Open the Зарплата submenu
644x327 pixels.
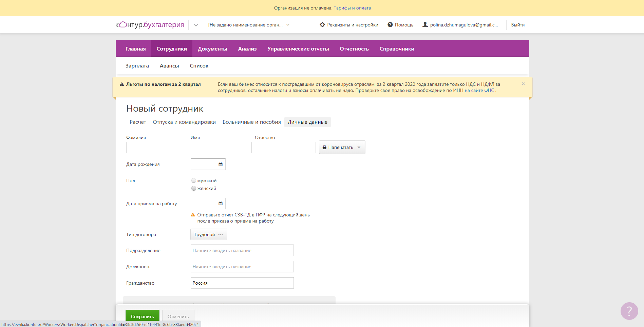[137, 66]
